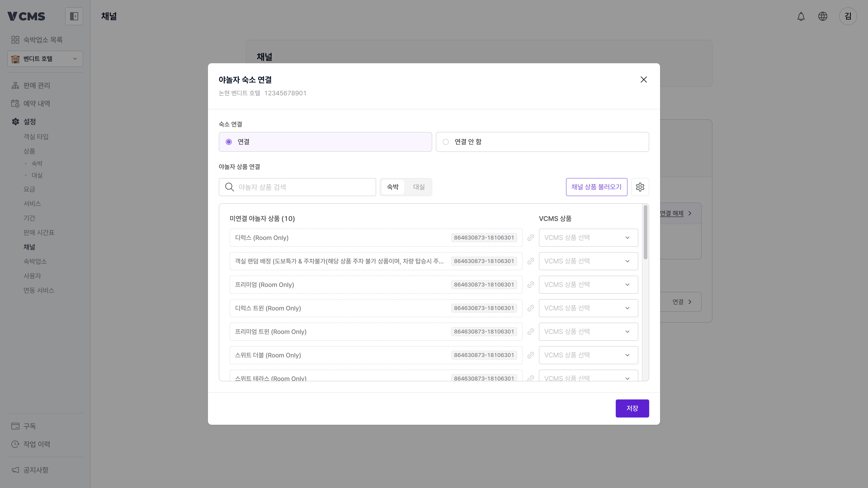The height and width of the screenshot is (488, 868).
Task: Click the property ID 12345678901
Action: (x=285, y=93)
